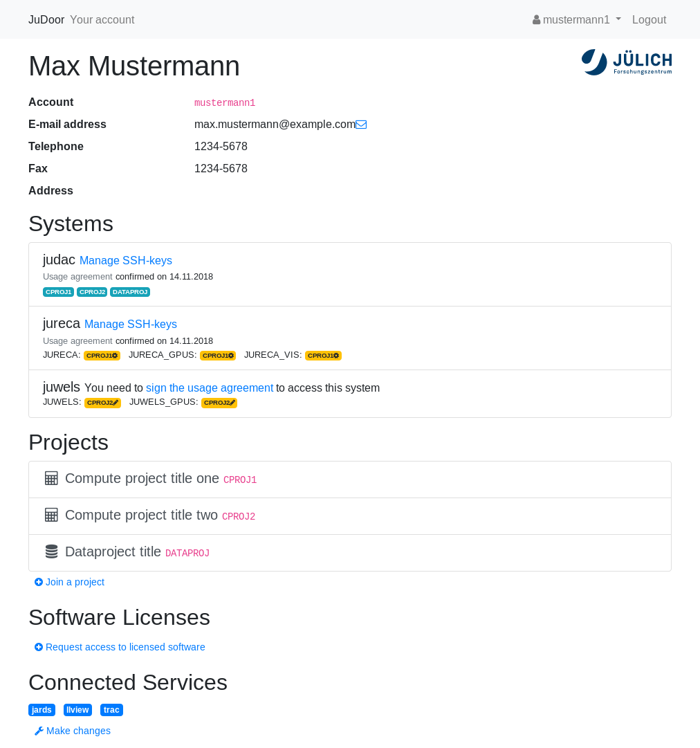Image resolution: width=700 pixels, height=748 pixels.
Task: Click the DATAPROJ badge under judac
Action: coord(130,292)
